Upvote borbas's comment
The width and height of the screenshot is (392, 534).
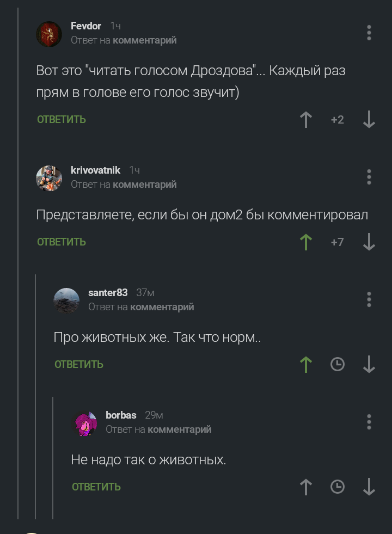pos(306,487)
